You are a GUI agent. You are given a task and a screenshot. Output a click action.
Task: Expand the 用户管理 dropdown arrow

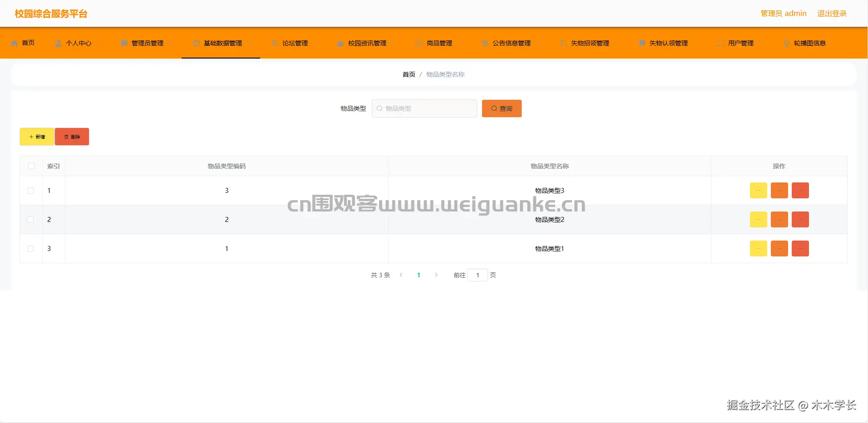coord(760,43)
